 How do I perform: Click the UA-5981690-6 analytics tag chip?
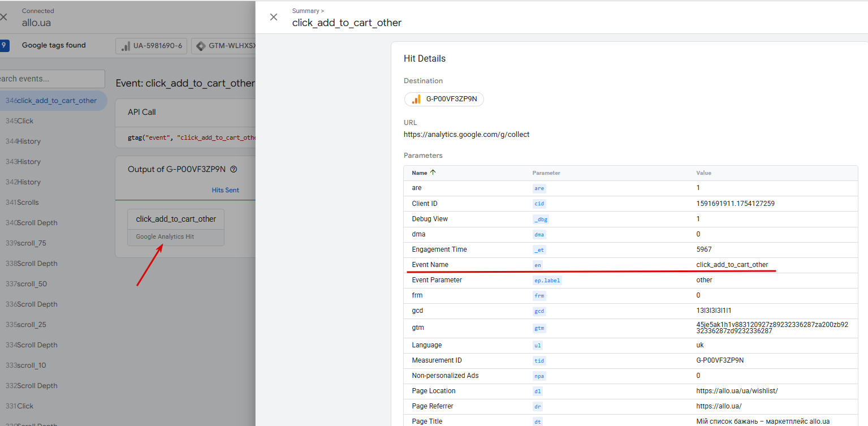point(151,46)
